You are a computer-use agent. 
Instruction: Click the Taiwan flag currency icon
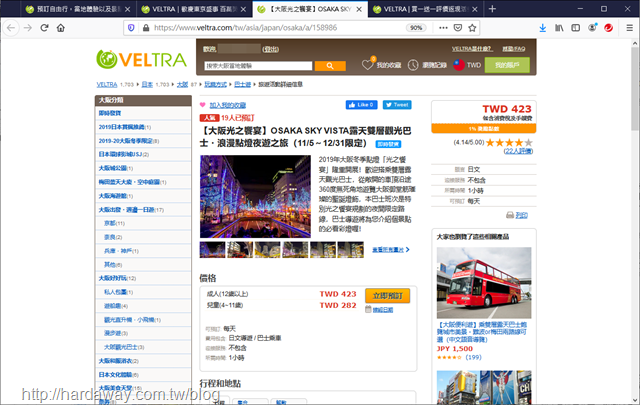coord(459,65)
